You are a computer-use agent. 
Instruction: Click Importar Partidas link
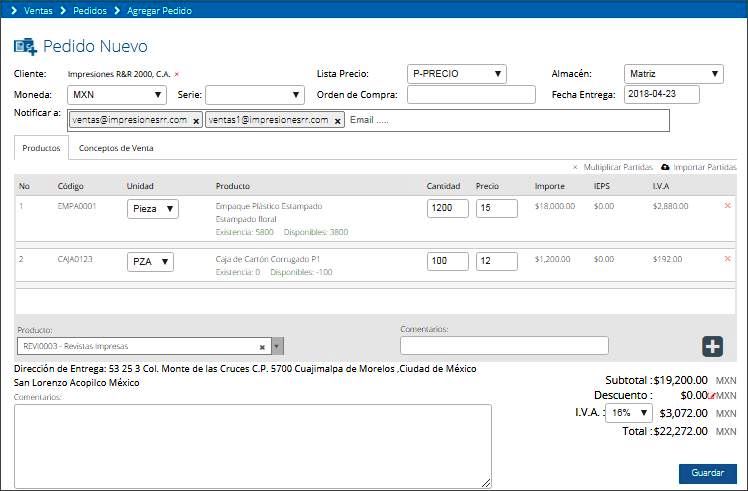coord(705,167)
